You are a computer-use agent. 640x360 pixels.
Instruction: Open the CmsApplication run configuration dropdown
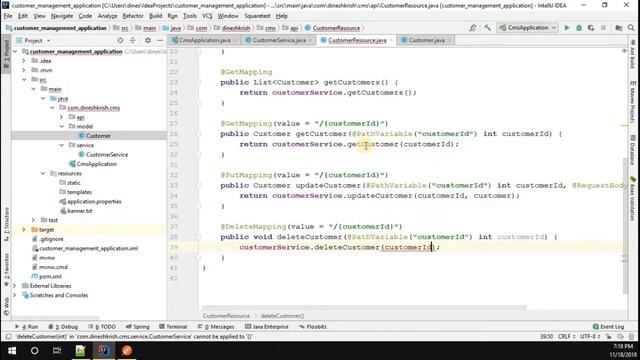click(527, 28)
